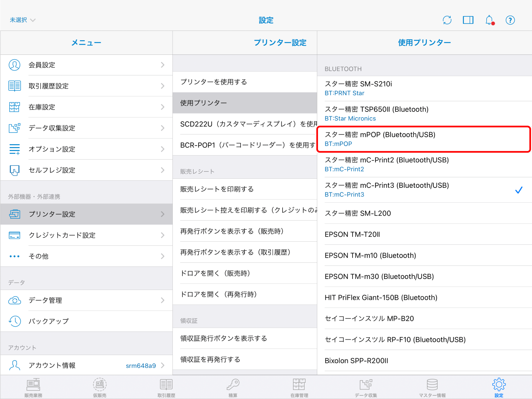
Task: Click the 在庫設定 shelf icon
Action: click(x=15, y=107)
